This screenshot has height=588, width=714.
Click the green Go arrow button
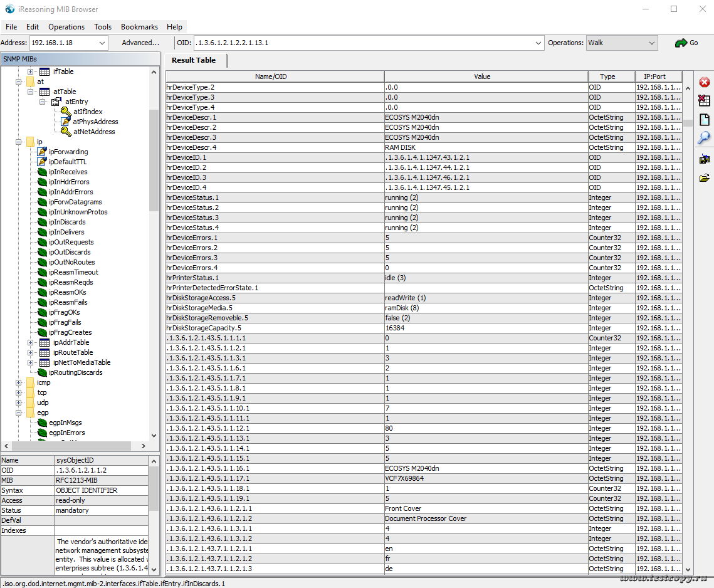[x=686, y=43]
